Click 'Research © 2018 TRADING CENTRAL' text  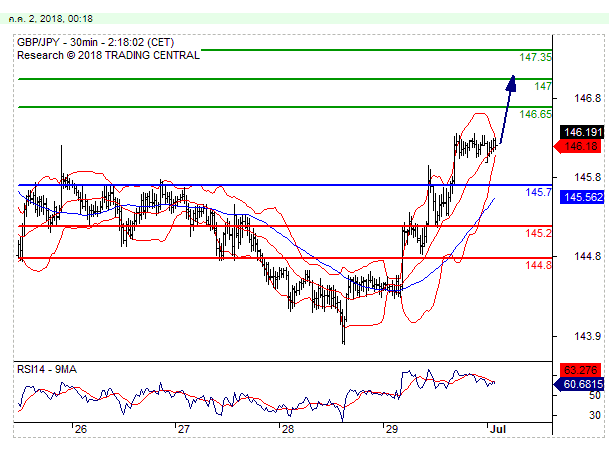pyautogui.click(x=108, y=55)
